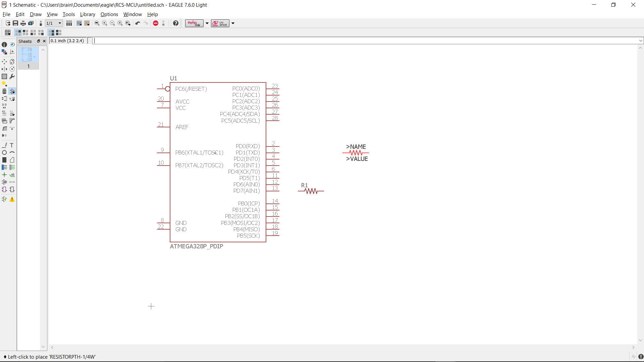
Task: Click Zoom to fit the schematic
Action: (x=97, y=23)
